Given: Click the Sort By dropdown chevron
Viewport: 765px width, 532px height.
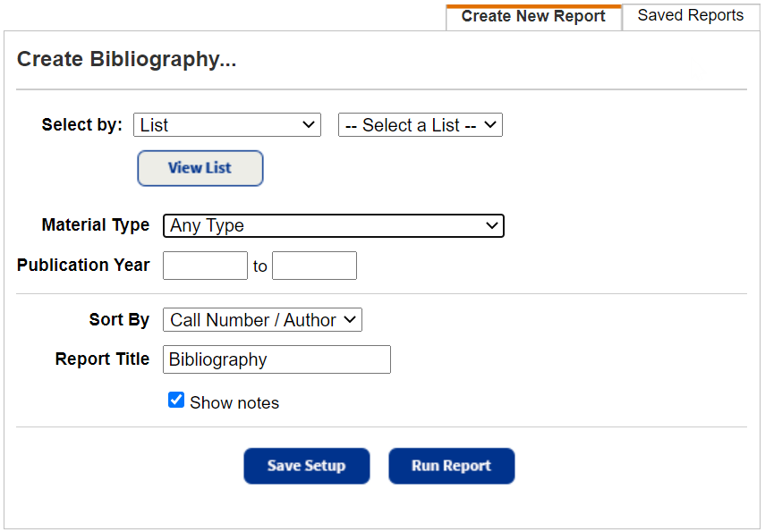Looking at the screenshot, I should pyautogui.click(x=352, y=319).
